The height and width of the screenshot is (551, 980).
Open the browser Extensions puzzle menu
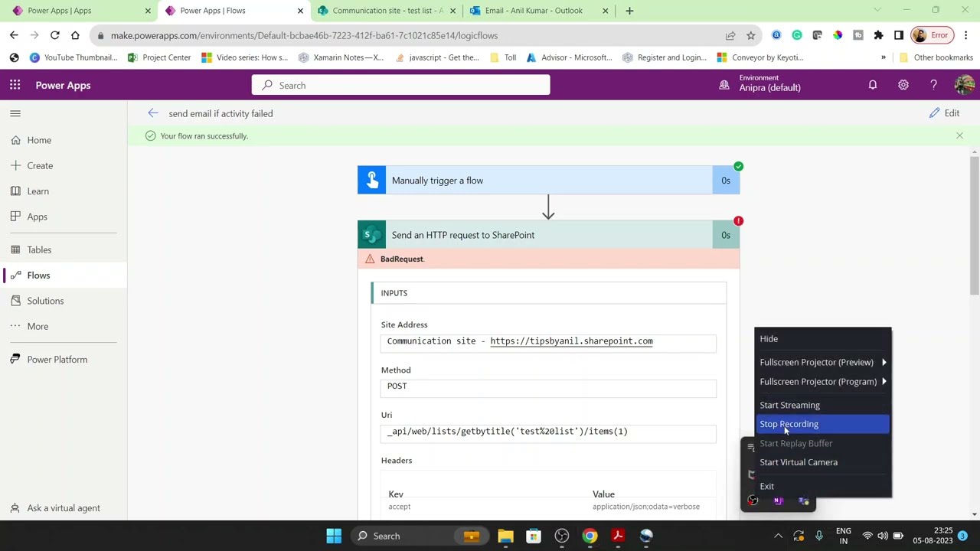point(878,35)
